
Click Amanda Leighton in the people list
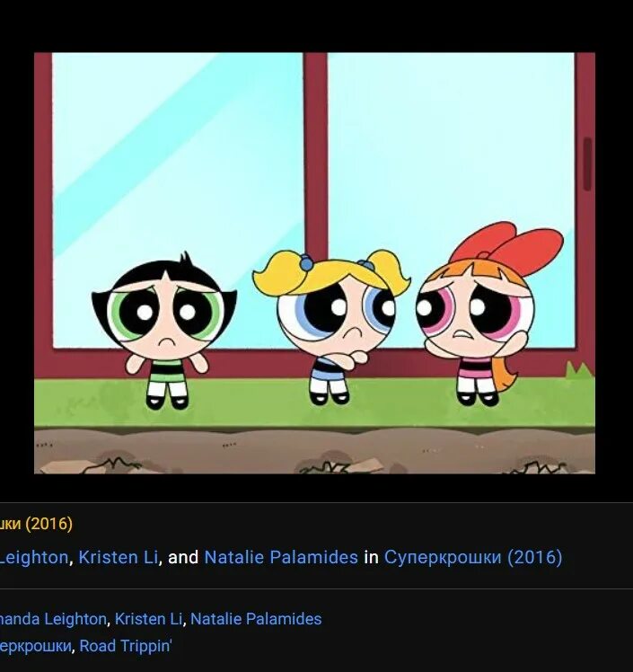click(53, 619)
